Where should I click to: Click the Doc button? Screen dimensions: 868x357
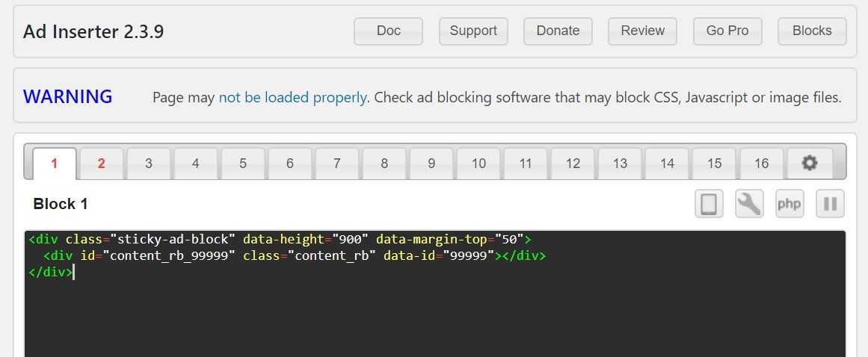[x=389, y=31]
